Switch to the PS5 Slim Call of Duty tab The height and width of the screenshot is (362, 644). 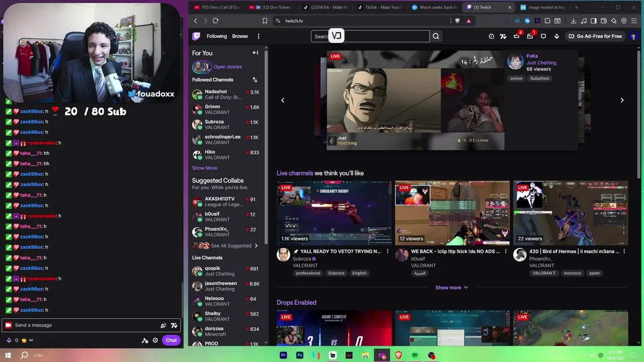(217, 8)
